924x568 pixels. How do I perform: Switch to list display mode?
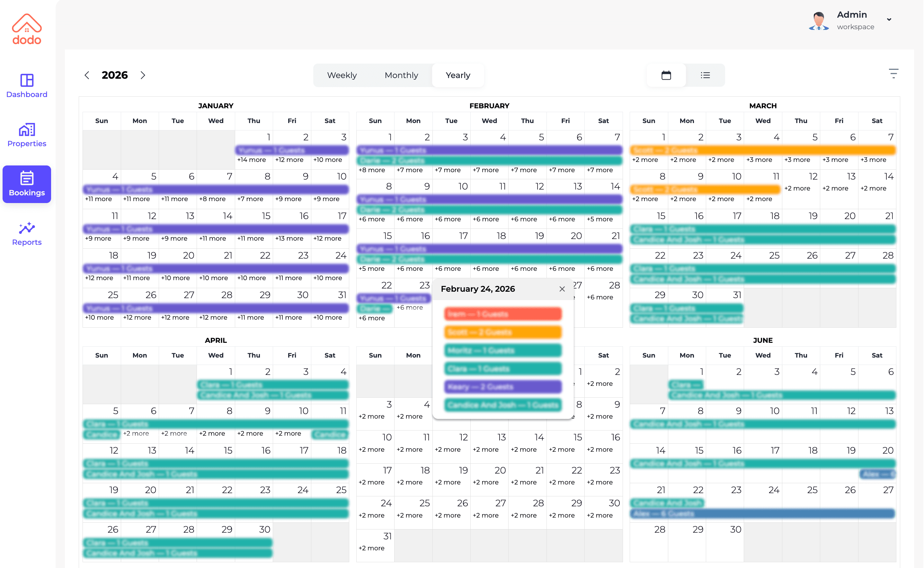(706, 75)
